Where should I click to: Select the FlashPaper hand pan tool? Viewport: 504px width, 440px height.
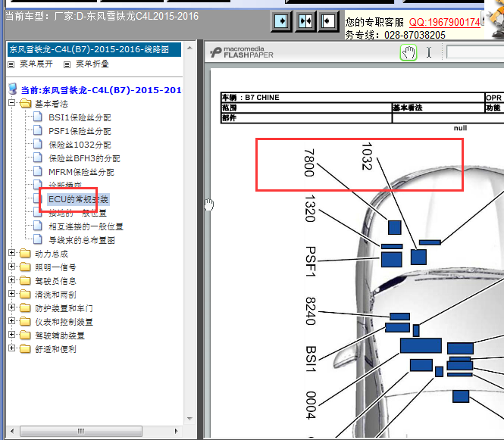[409, 52]
